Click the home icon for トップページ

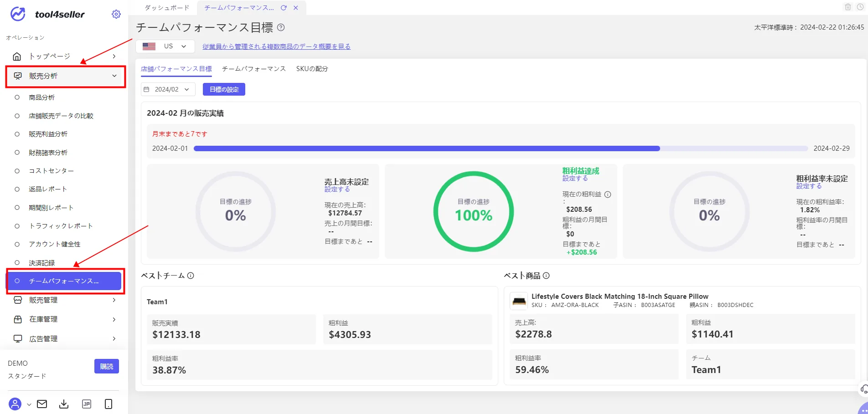click(17, 56)
